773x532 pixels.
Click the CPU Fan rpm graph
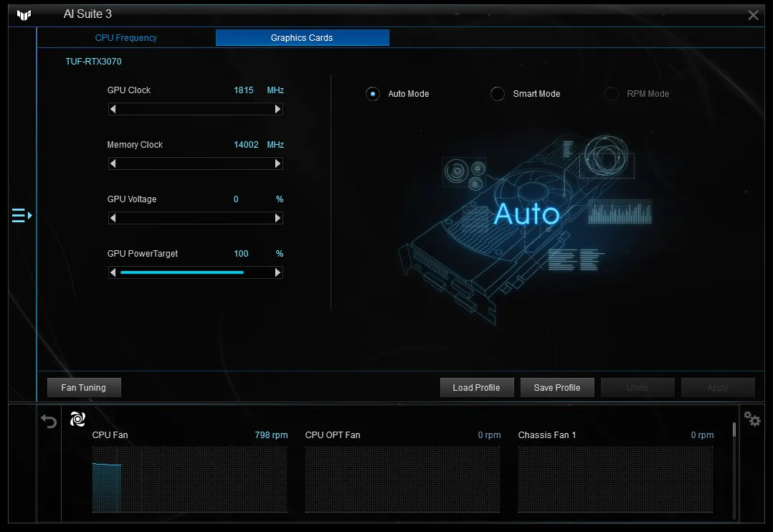pos(189,479)
